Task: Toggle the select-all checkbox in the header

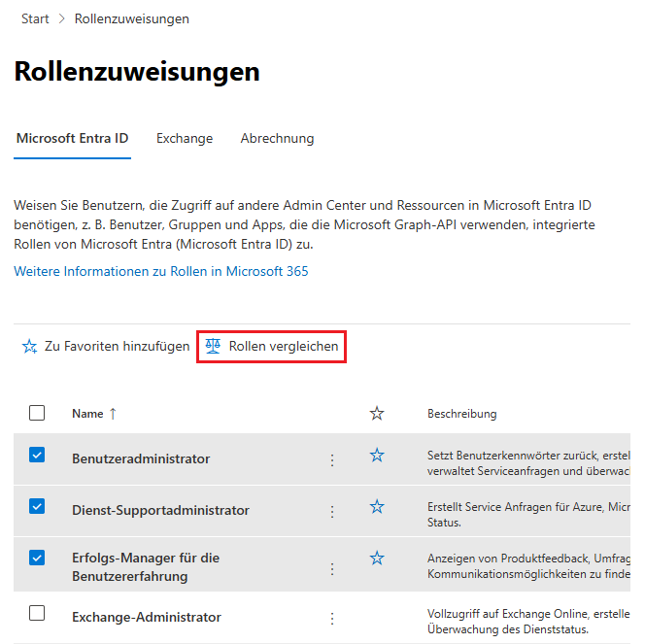Action: pos(37,413)
